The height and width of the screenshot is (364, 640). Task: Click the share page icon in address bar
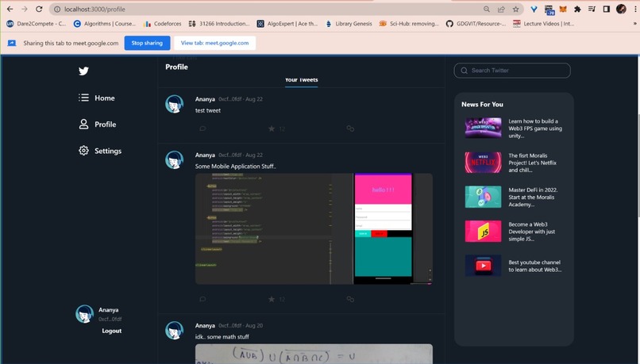(x=501, y=9)
